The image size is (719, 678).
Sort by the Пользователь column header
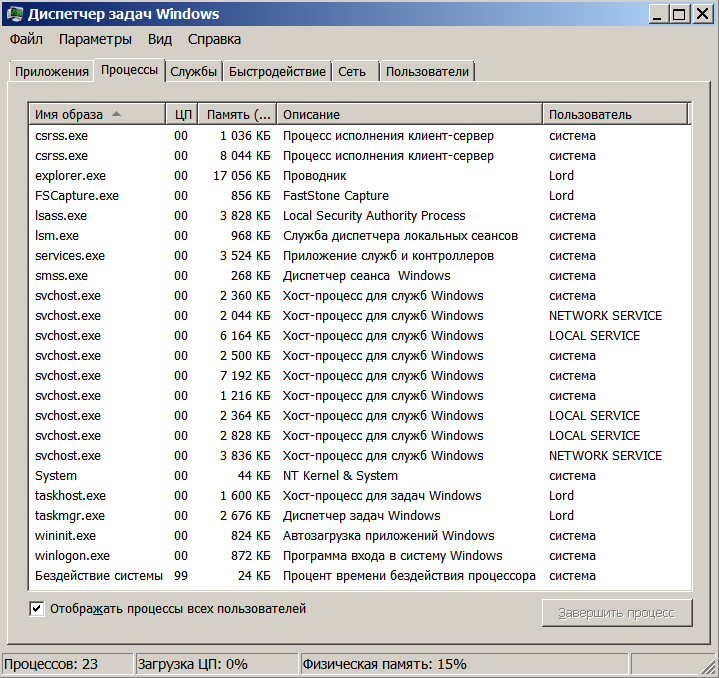click(615, 115)
